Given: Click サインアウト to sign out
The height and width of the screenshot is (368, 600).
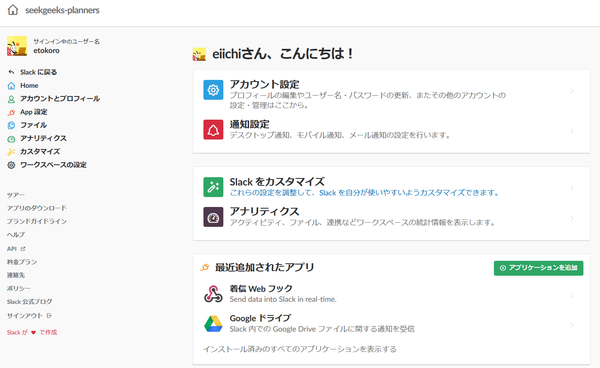Looking at the screenshot, I should (x=24, y=316).
